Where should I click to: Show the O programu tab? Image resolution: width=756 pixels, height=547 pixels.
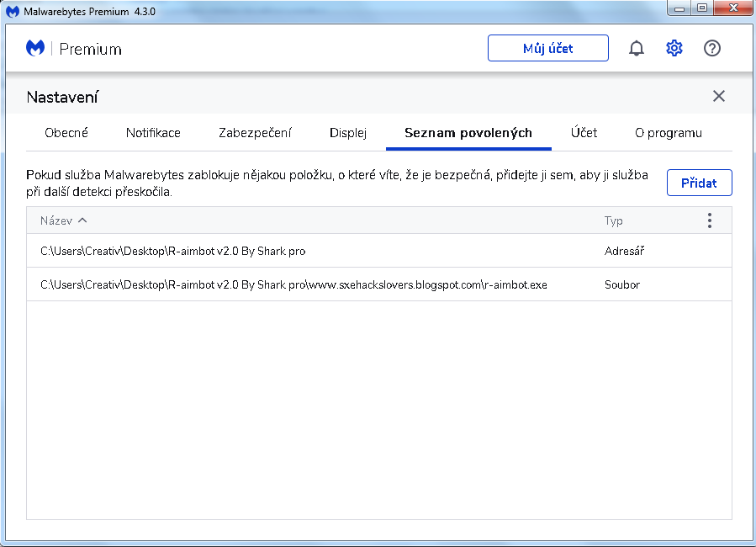click(669, 133)
